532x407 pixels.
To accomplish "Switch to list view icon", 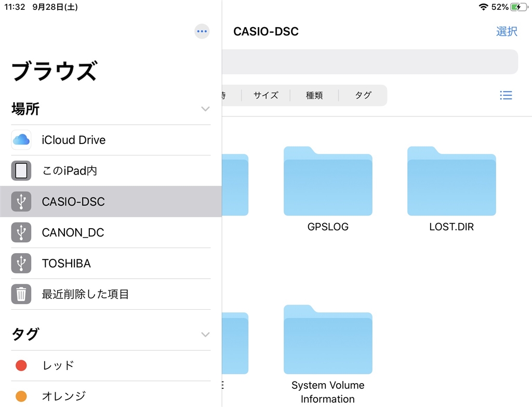I will (506, 95).
